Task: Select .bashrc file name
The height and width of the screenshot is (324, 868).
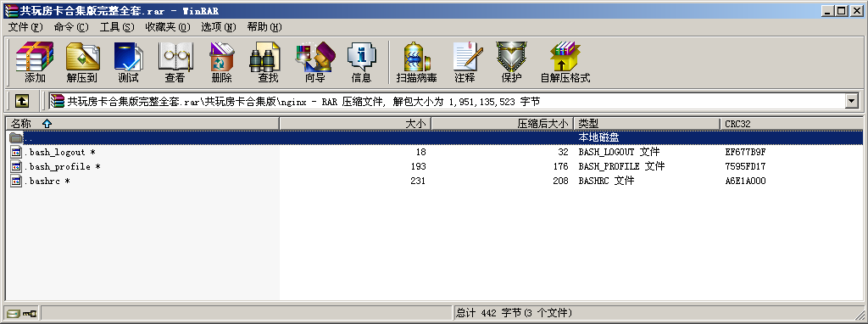Action: [47, 181]
